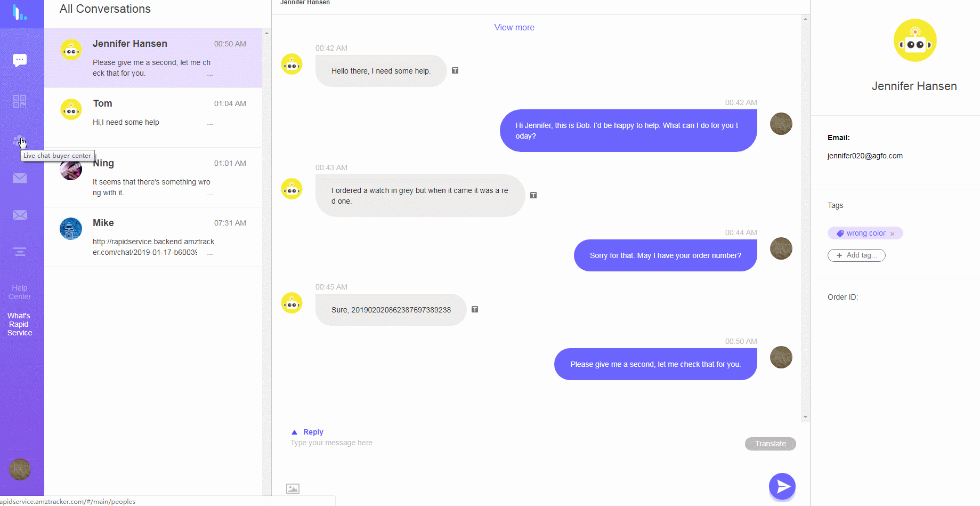Select the QR code icon in sidebar
The width and height of the screenshot is (980, 506).
(x=20, y=101)
